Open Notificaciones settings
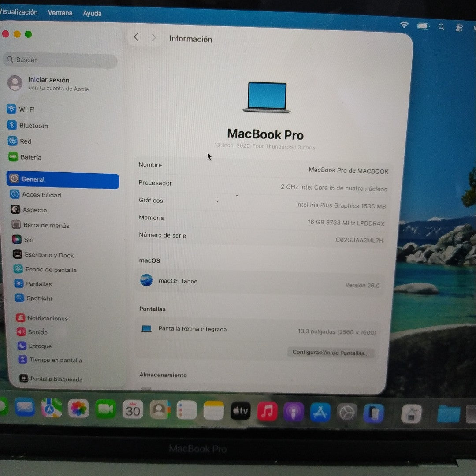This screenshot has height=476, width=476. 47,318
